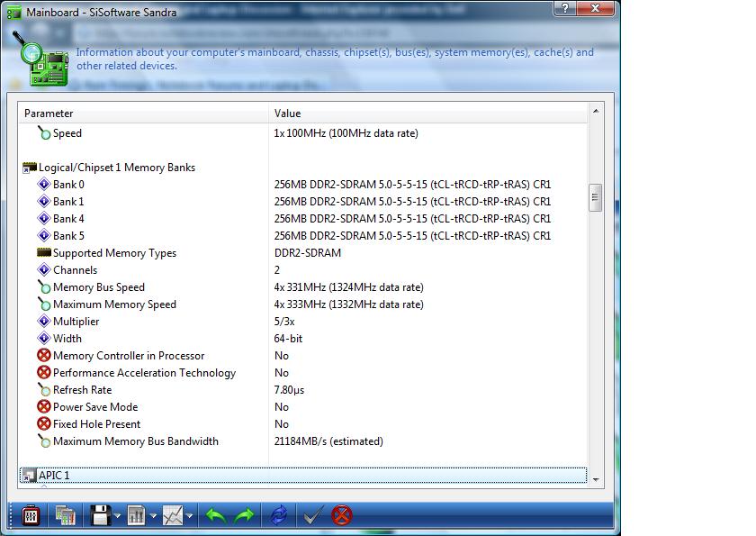Click the value 4x 331MHz (1324MHz data rate)
Image resolution: width=756 pixels, height=536 pixels.
(349, 287)
